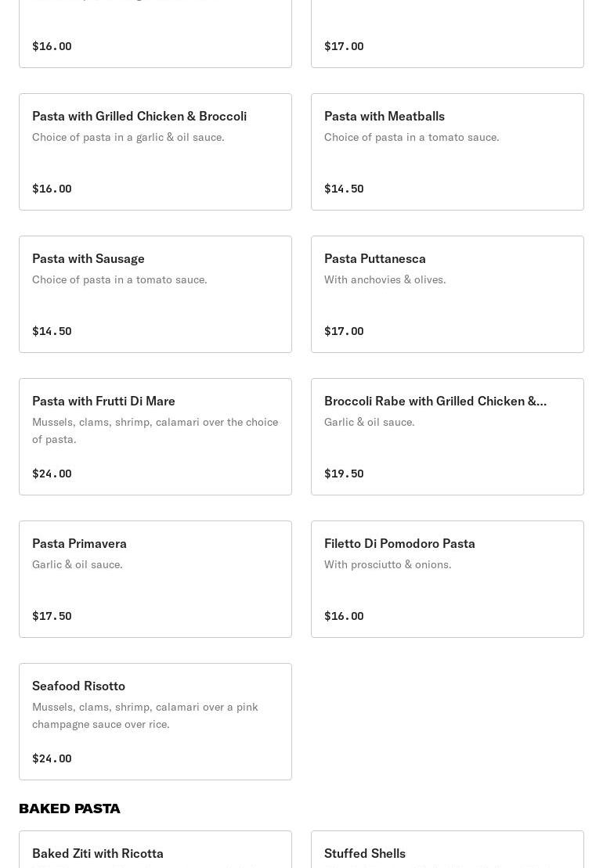Image resolution: width=603 pixels, height=868 pixels.
Task: Pick the Pasta Primavera card
Action: coord(155,579)
